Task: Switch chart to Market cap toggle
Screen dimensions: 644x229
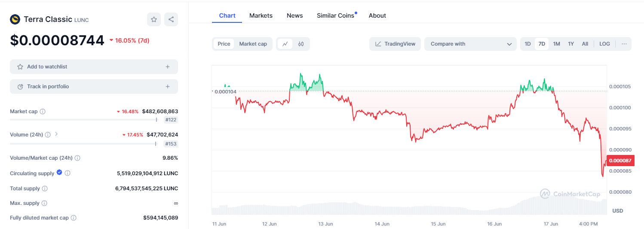Action: click(x=253, y=44)
